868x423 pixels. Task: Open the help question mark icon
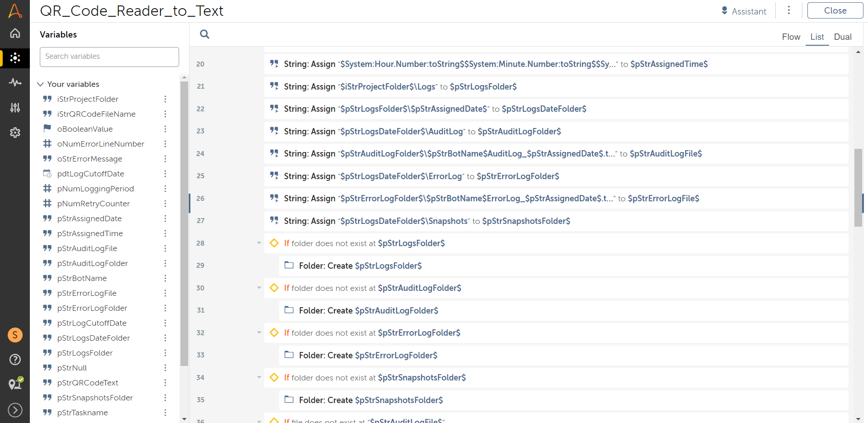point(15,359)
